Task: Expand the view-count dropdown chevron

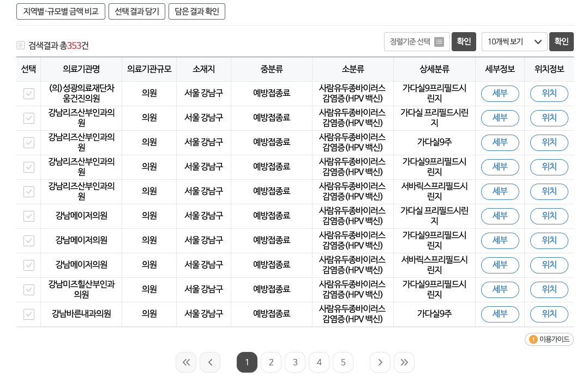Action: coord(536,41)
